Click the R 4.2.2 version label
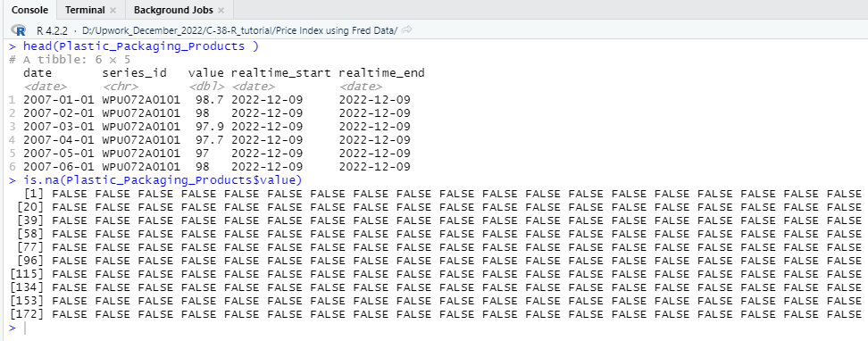868x341 pixels. 52,30
